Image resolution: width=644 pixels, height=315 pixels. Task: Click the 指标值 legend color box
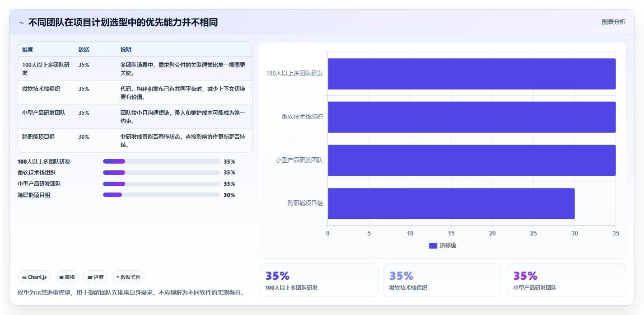click(433, 245)
